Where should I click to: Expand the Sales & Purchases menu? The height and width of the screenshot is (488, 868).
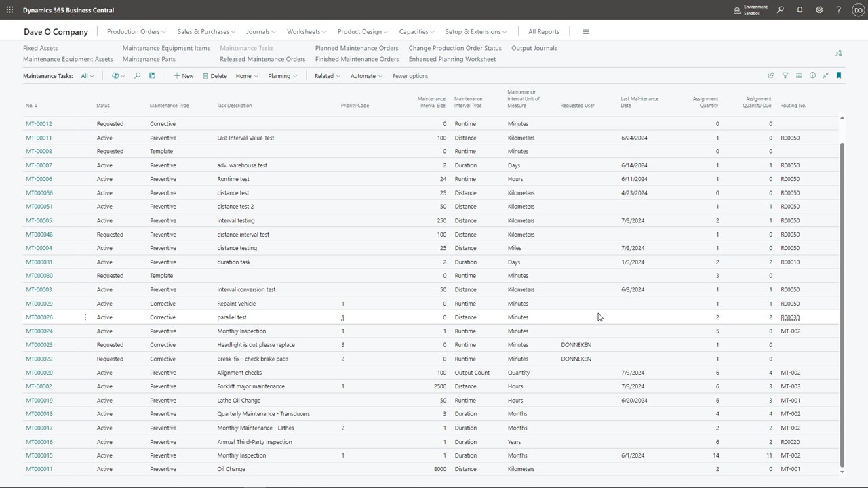pos(206,31)
